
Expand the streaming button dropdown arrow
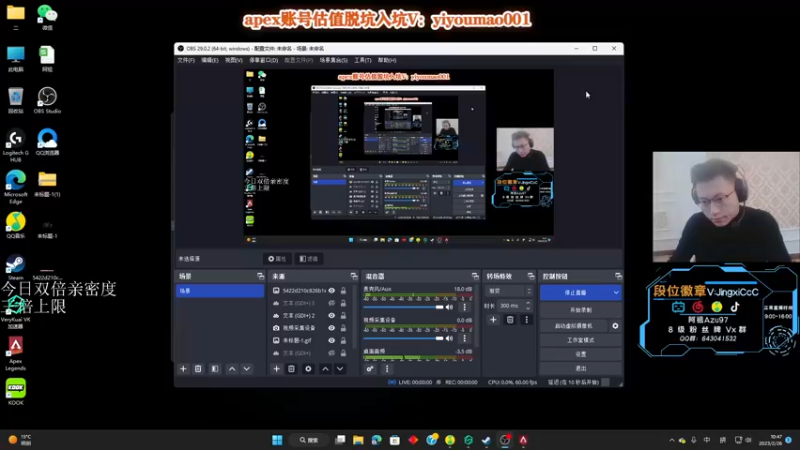coord(616,292)
